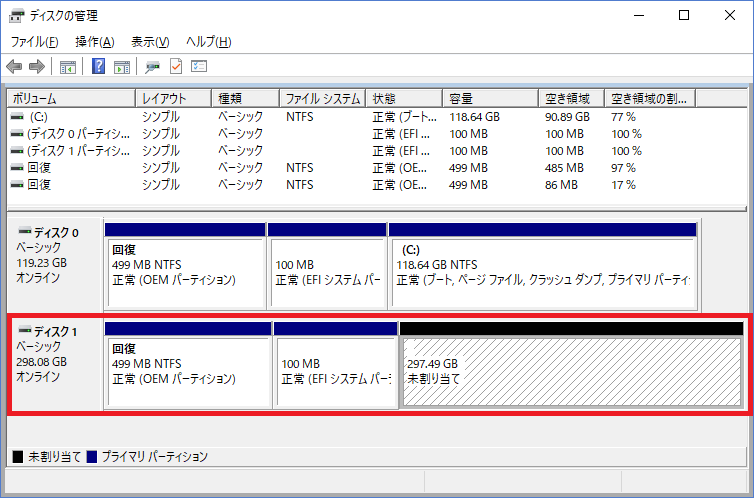
Task: Select the (C:) volume row in list
Action: point(70,117)
